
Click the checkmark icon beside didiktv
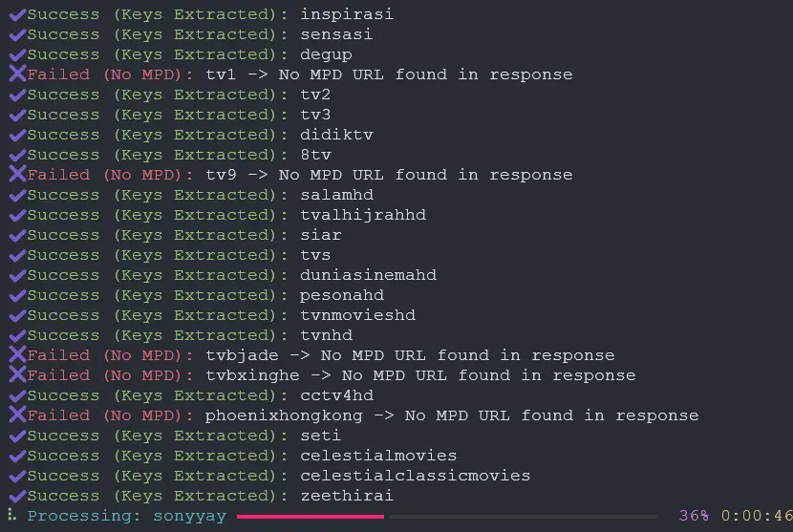(x=17, y=135)
